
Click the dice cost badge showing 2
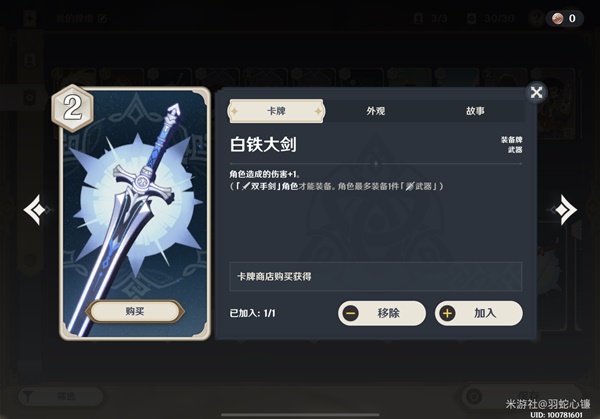coord(72,108)
